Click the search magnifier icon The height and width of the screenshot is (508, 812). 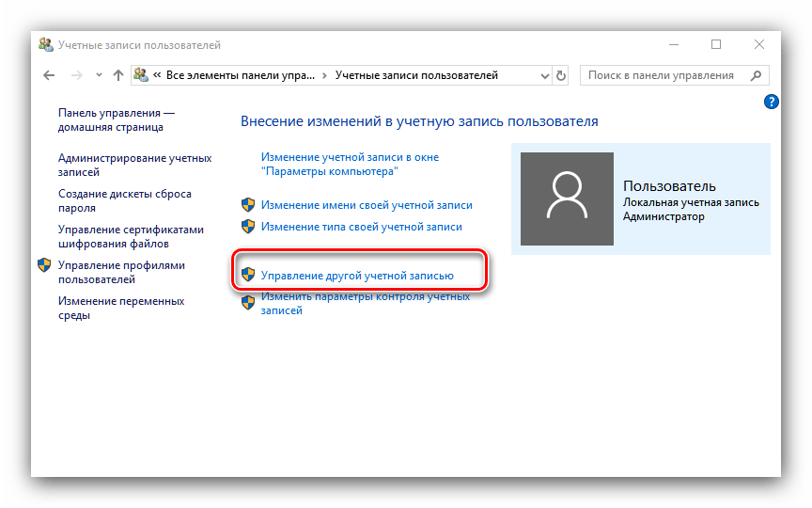pos(755,75)
